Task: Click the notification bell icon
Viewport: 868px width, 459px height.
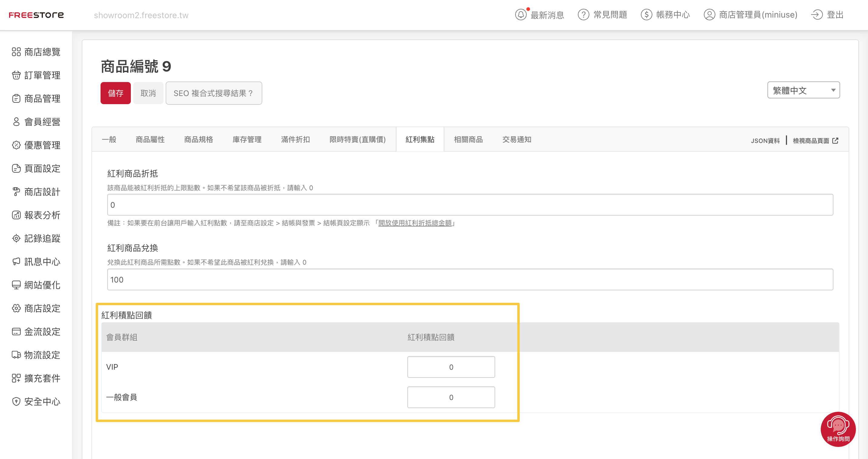Action: coord(521,15)
